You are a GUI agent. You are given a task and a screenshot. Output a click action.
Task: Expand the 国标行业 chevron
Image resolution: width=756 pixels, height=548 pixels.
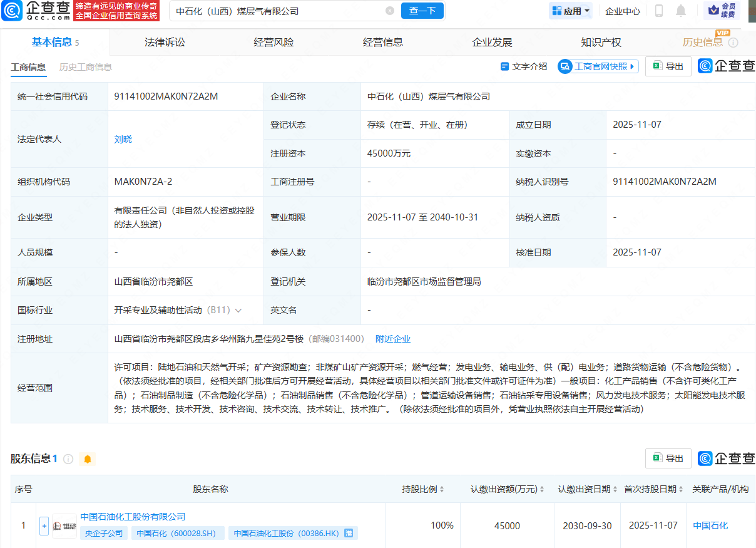238,310
